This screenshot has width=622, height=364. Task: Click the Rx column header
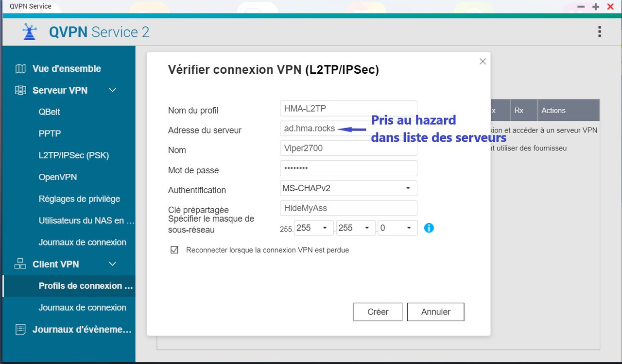(524, 110)
